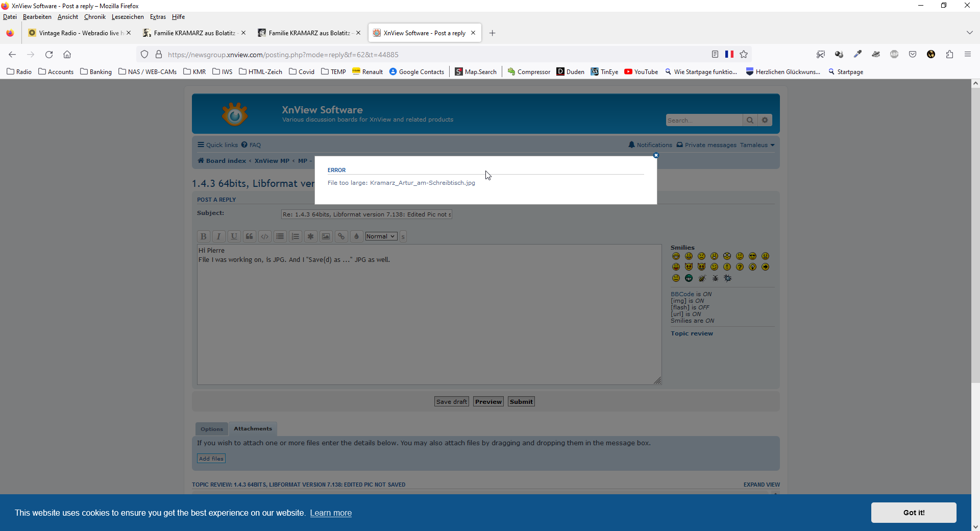Open the Firefox screenshot scissors extension
Image resolution: width=980 pixels, height=531 pixels.
click(821, 54)
